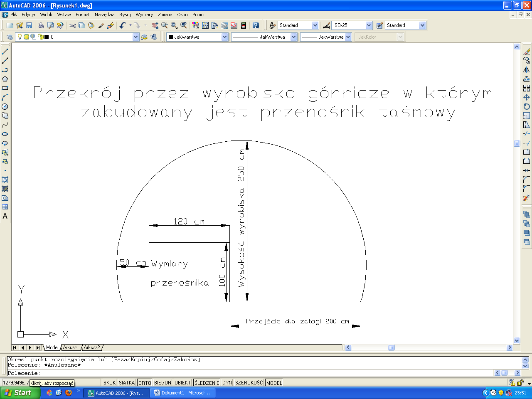Screen dimensions: 532x399
Task: Open the JakWarstwa color dropdown
Action: coord(224,37)
